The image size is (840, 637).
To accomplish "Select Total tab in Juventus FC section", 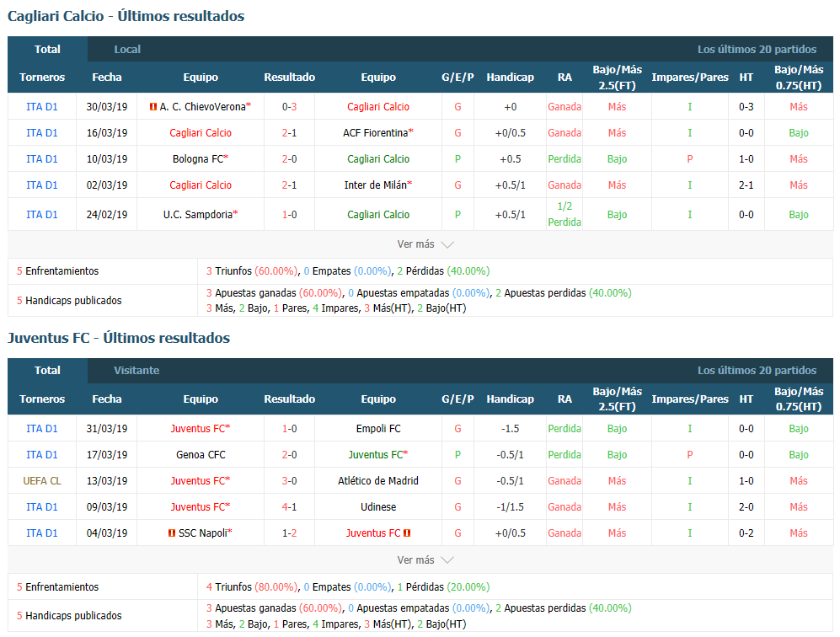I will pos(47,371).
